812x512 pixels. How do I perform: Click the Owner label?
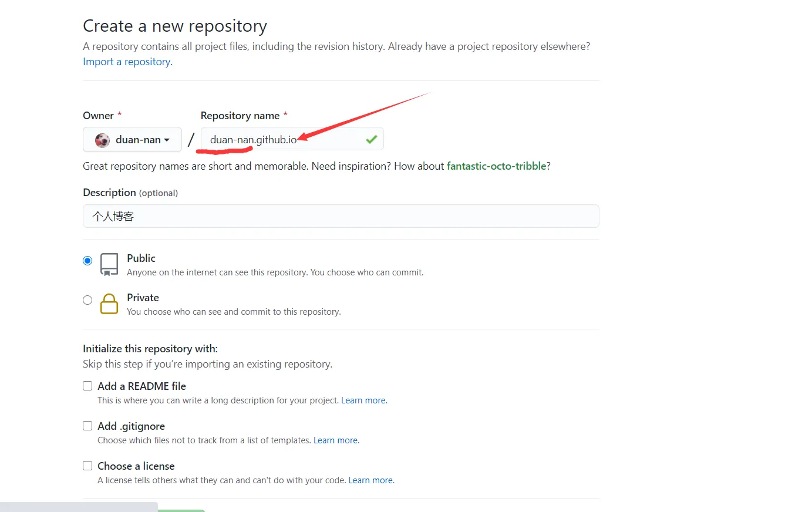(98, 116)
